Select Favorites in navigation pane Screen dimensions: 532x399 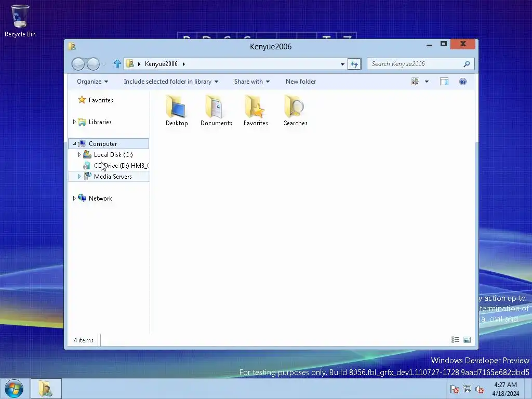click(101, 100)
